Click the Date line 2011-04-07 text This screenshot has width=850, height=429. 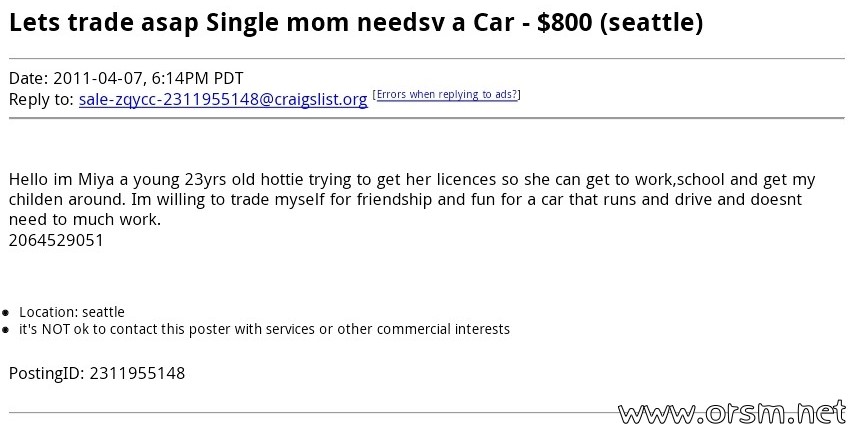[x=126, y=79]
